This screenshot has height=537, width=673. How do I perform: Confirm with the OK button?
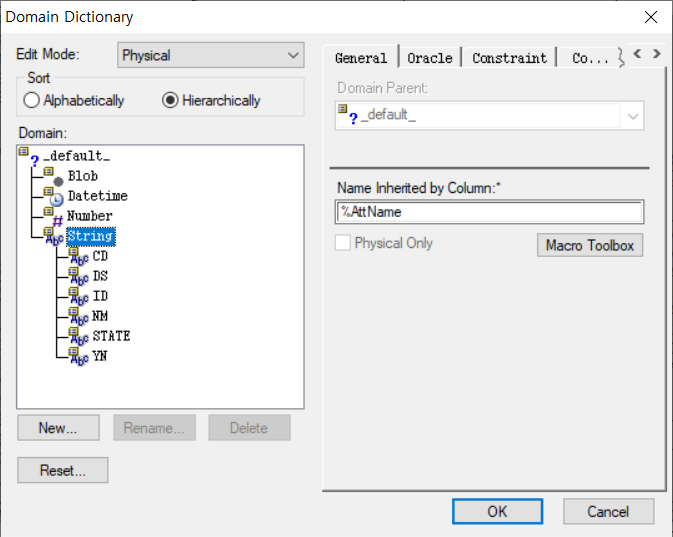click(497, 511)
